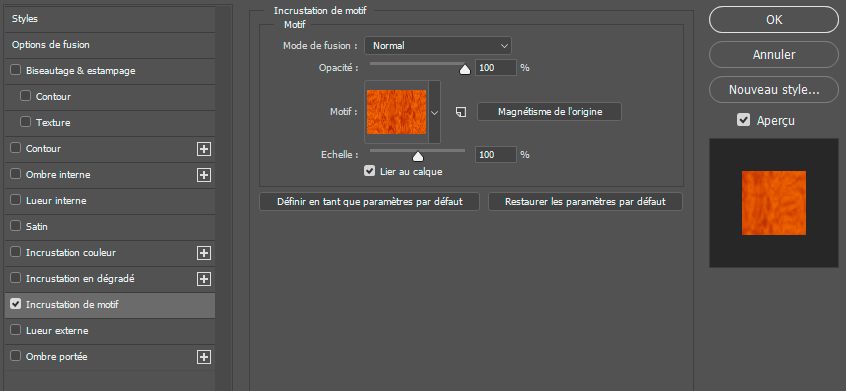
Task: Toggle the Aperçu preview checkbox
Action: pos(743,120)
